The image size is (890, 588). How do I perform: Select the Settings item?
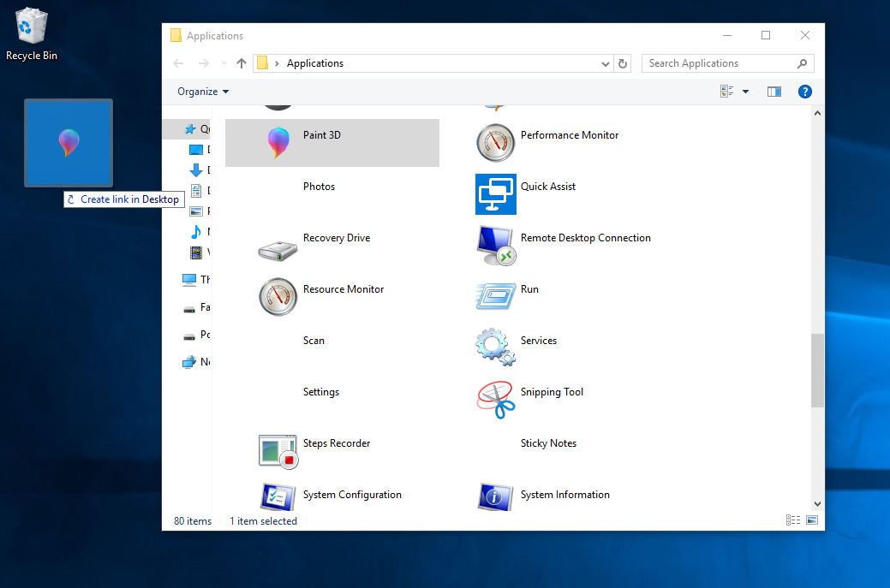coord(321,392)
